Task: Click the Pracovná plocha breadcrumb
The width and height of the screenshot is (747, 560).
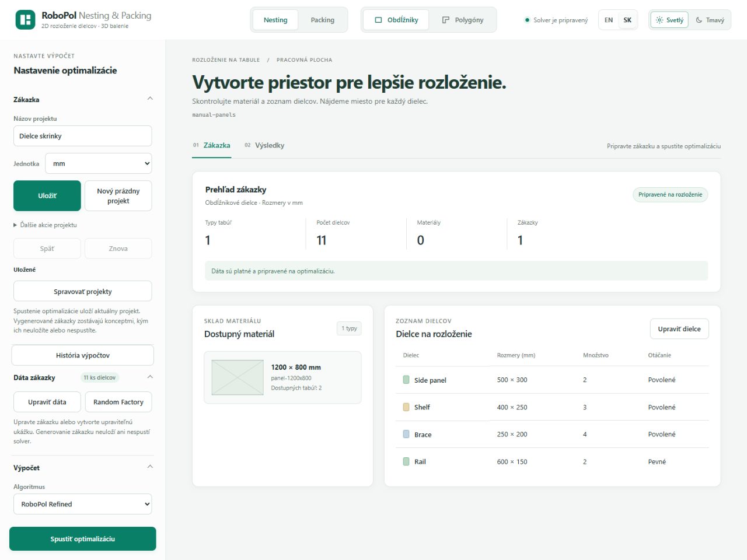Action: pos(304,60)
